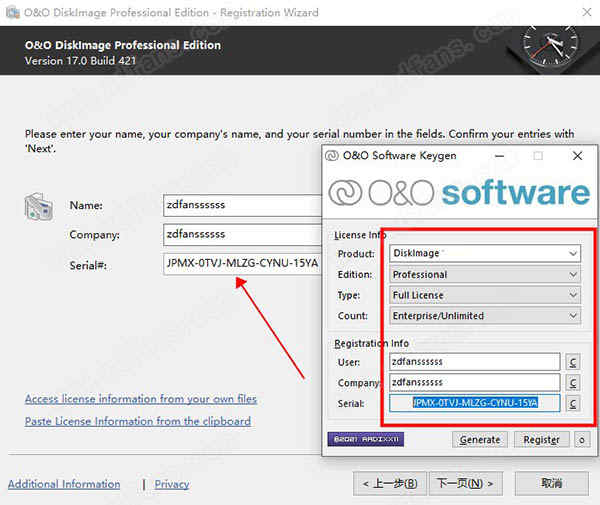Screen dimensions: 600x505
Task: Open the Product dropdown showing DiskImage
Action: click(485, 253)
